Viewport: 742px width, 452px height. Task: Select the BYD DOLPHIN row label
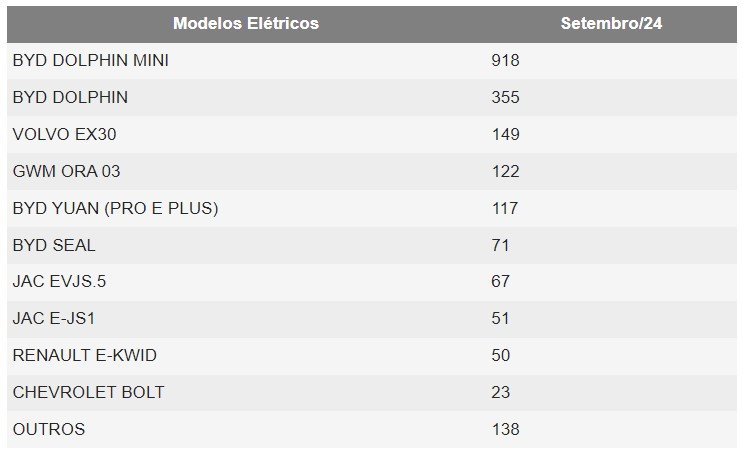[70, 97]
